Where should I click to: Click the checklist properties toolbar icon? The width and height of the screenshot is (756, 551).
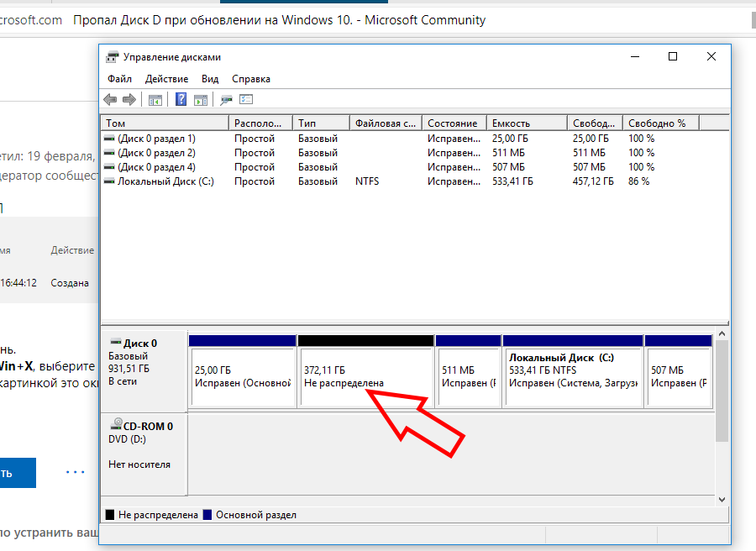tap(246, 99)
